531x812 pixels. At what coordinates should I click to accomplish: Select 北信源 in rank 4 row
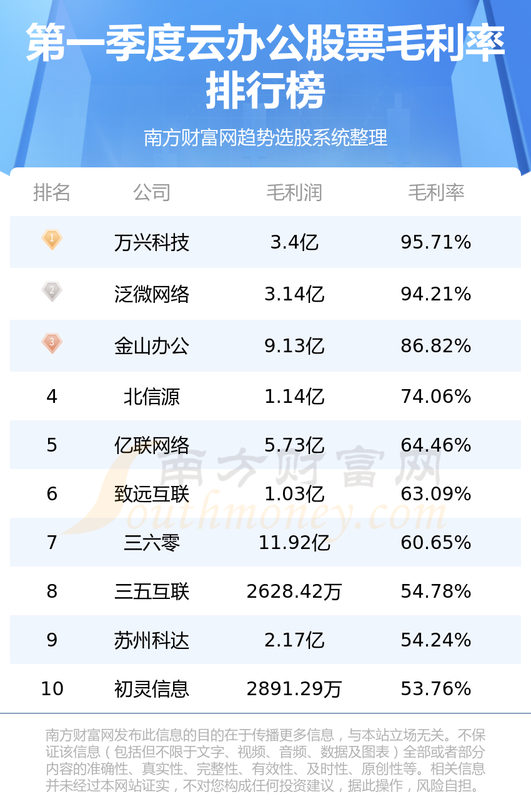pos(152,397)
